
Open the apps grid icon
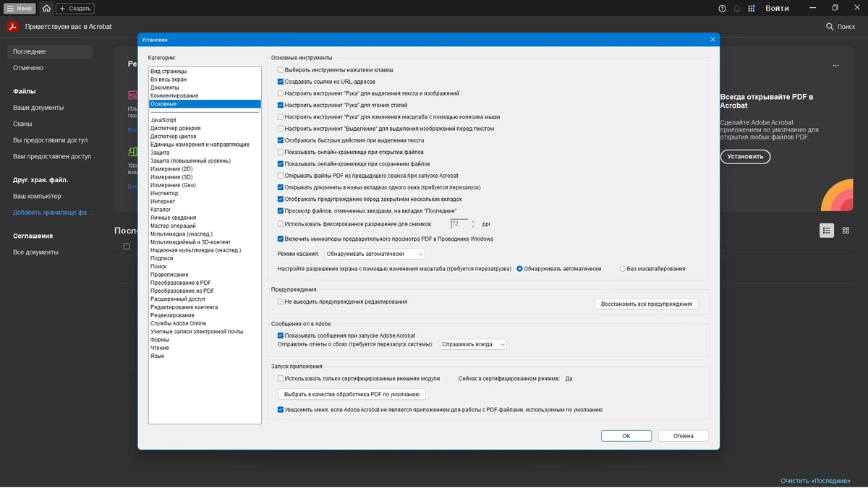(x=752, y=8)
